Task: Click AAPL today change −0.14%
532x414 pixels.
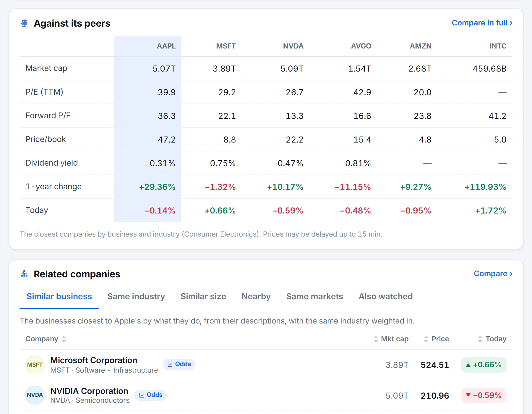Action: pos(160,211)
